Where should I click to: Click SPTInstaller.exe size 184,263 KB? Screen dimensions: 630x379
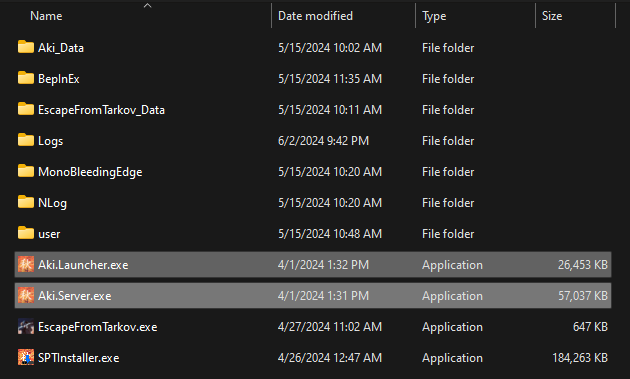pos(580,358)
